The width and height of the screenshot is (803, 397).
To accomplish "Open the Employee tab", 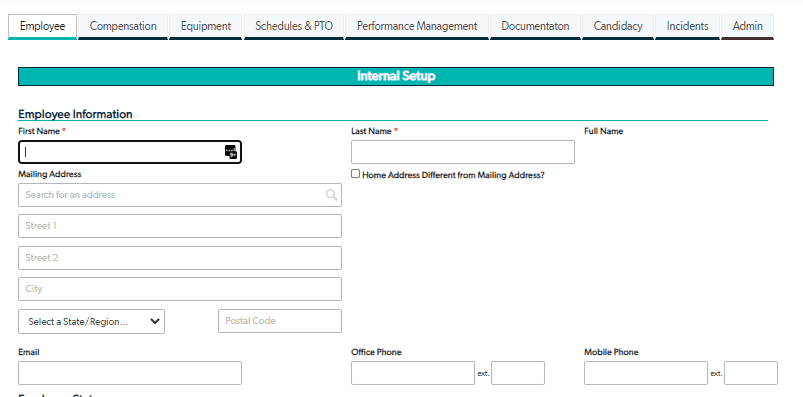I will [x=43, y=27].
